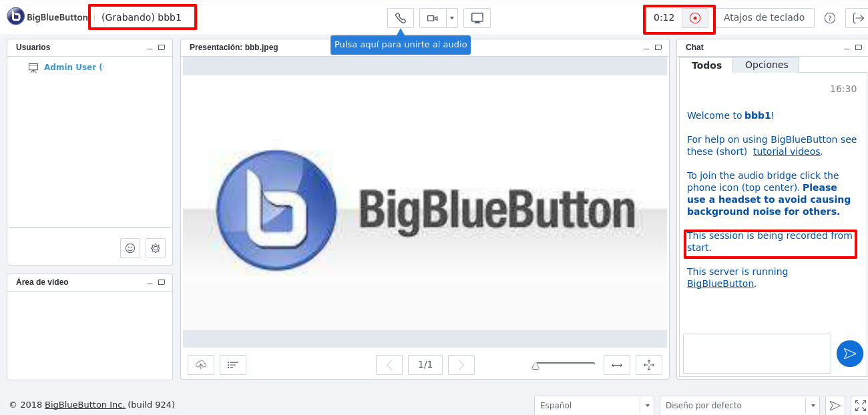Screen dimensions: 868x415
Task: Minimize the Área de video panel
Action: pyautogui.click(x=150, y=283)
